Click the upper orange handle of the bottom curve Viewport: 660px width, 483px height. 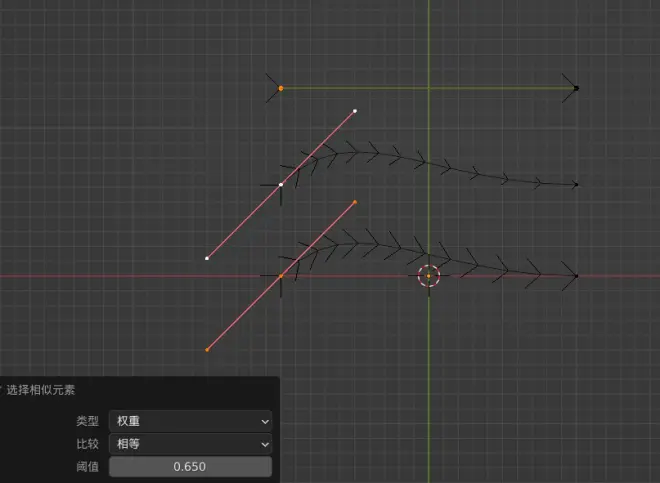(355, 202)
